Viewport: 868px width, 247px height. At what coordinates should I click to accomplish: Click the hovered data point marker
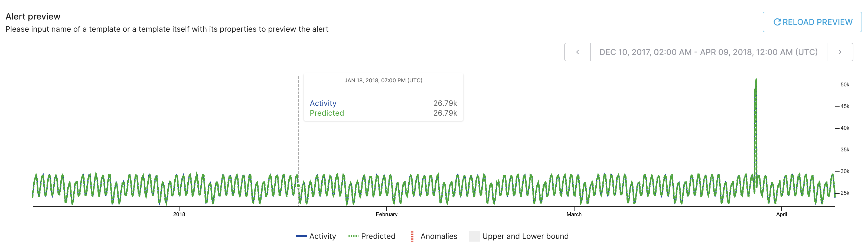coord(298,186)
